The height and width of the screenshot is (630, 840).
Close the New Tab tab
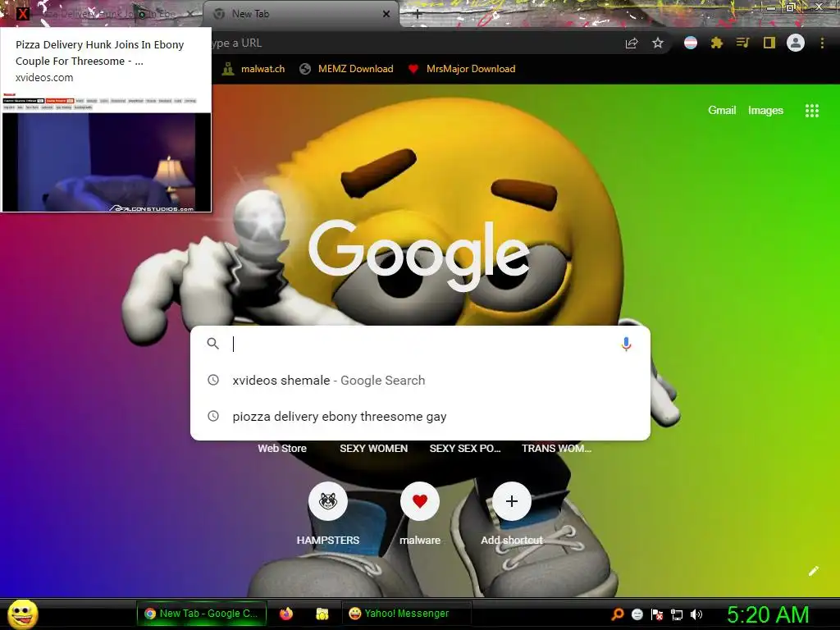(x=386, y=14)
